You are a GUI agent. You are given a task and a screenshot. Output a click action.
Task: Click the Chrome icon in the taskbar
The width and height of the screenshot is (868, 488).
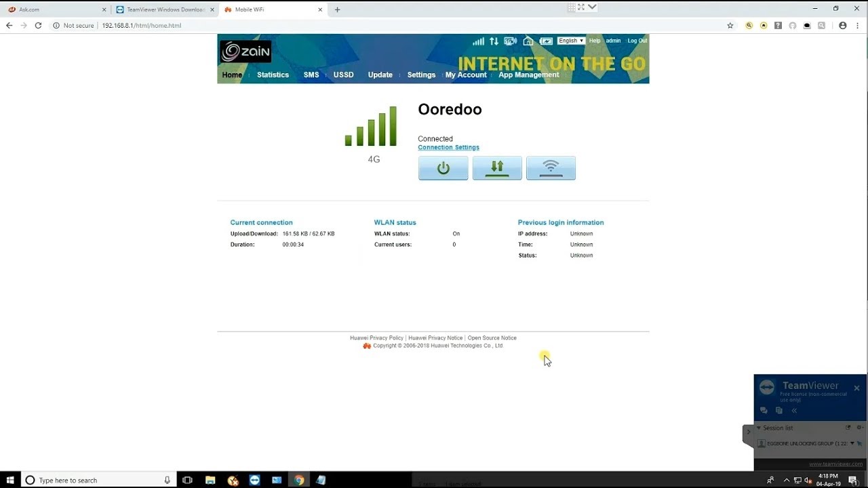[x=299, y=480]
